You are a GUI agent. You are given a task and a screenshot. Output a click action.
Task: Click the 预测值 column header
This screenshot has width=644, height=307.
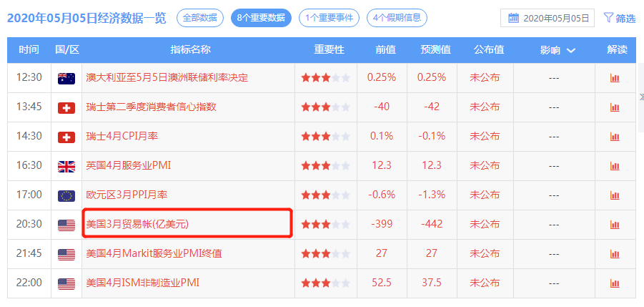pos(436,50)
